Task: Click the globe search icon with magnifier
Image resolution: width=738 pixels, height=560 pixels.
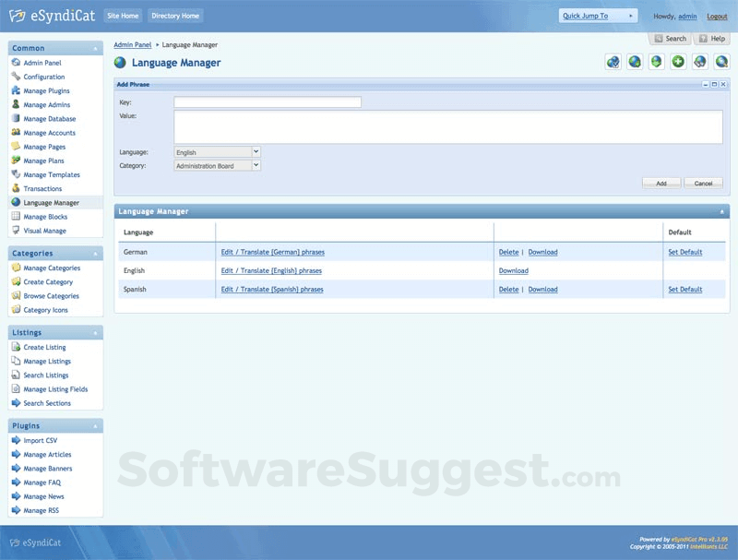Action: [720, 61]
